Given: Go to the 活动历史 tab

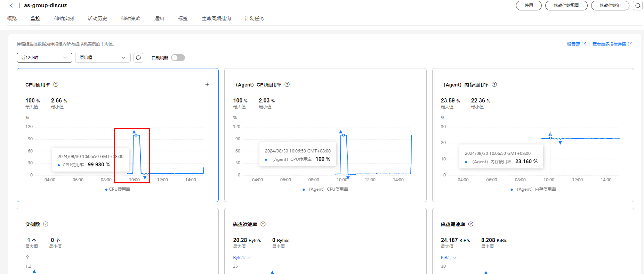Looking at the screenshot, I should coord(97,18).
